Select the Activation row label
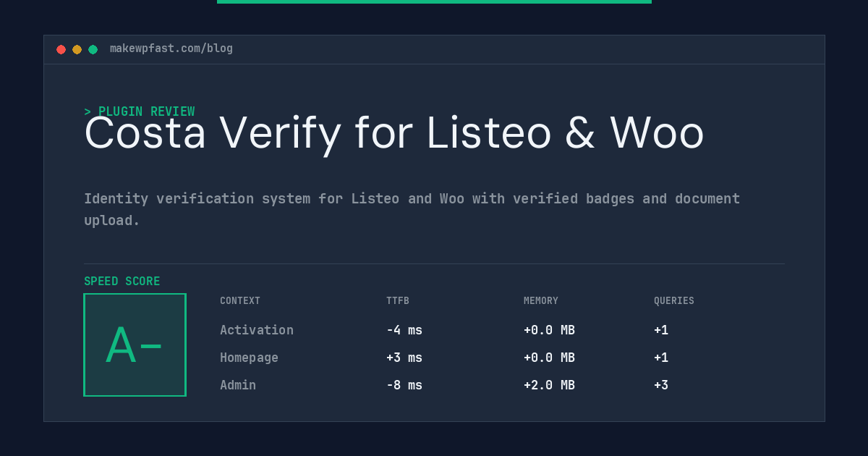Screen dimensions: 868x456 [257, 330]
